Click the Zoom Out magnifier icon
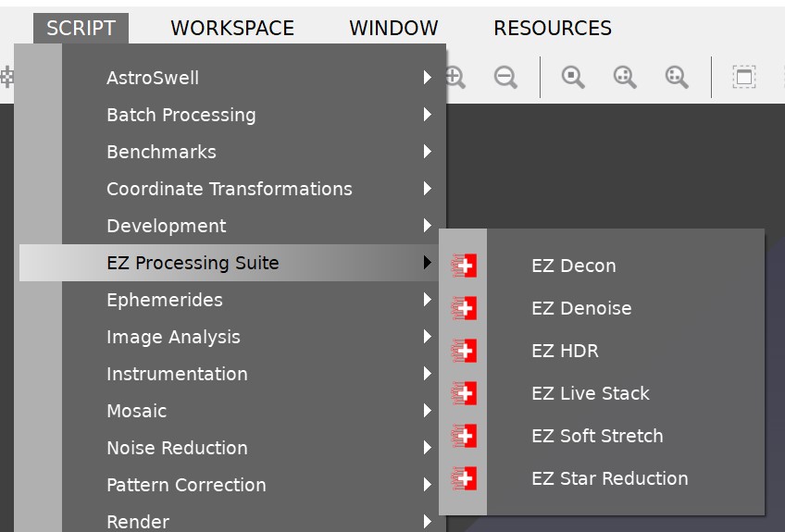The image size is (785, 532). pyautogui.click(x=505, y=78)
